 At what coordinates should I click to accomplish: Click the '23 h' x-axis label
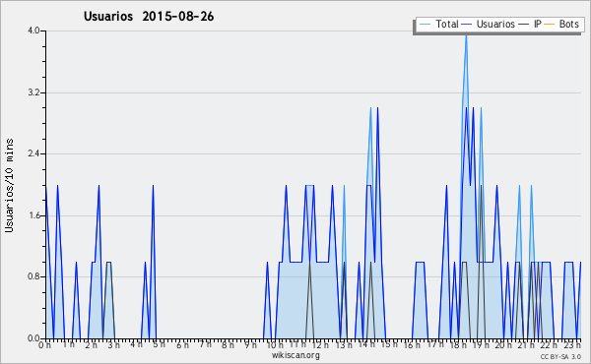point(572,345)
